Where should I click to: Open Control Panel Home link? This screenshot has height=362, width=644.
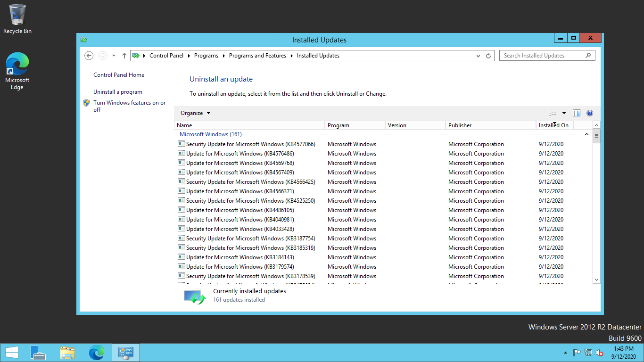pyautogui.click(x=119, y=75)
